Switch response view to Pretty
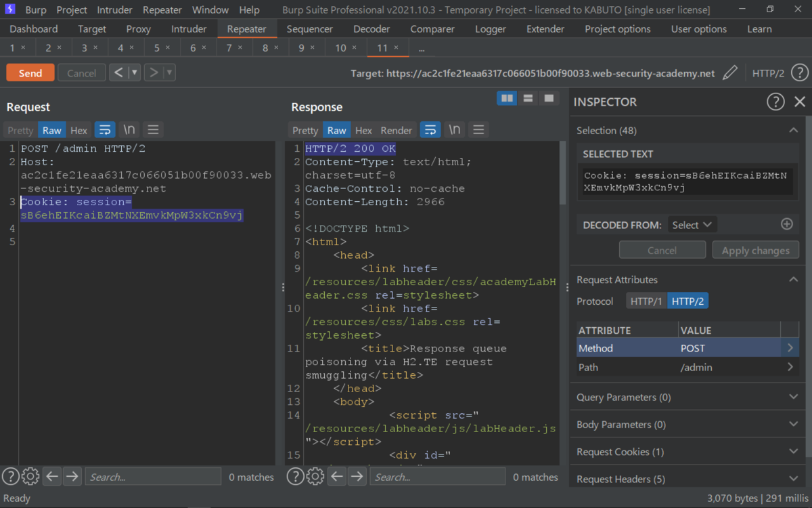Viewport: 812px width, 508px height. (x=305, y=130)
